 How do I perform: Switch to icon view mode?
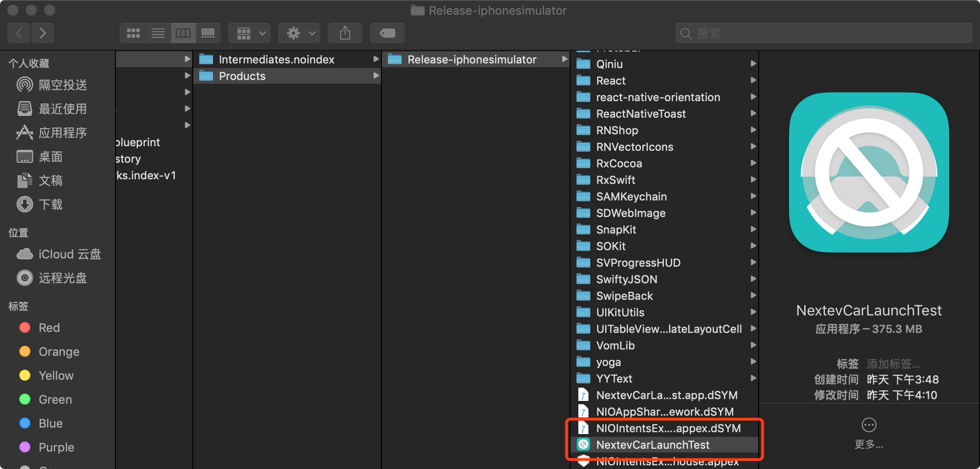point(133,33)
